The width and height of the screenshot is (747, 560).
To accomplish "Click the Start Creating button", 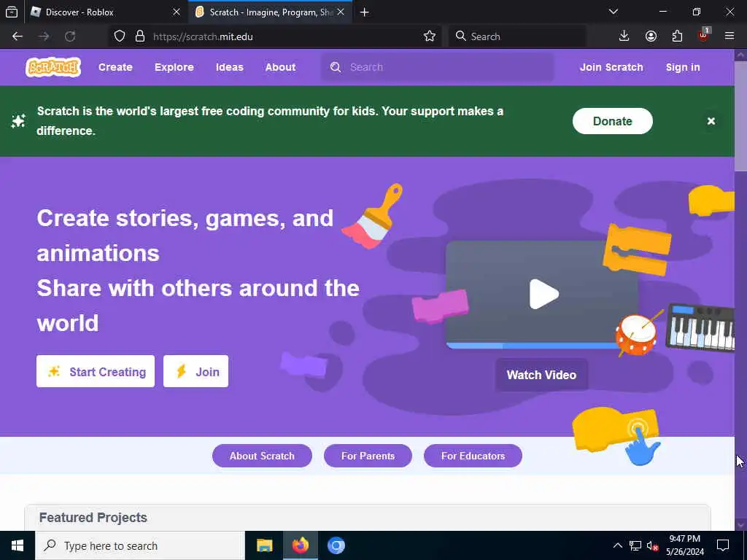I will coord(96,371).
